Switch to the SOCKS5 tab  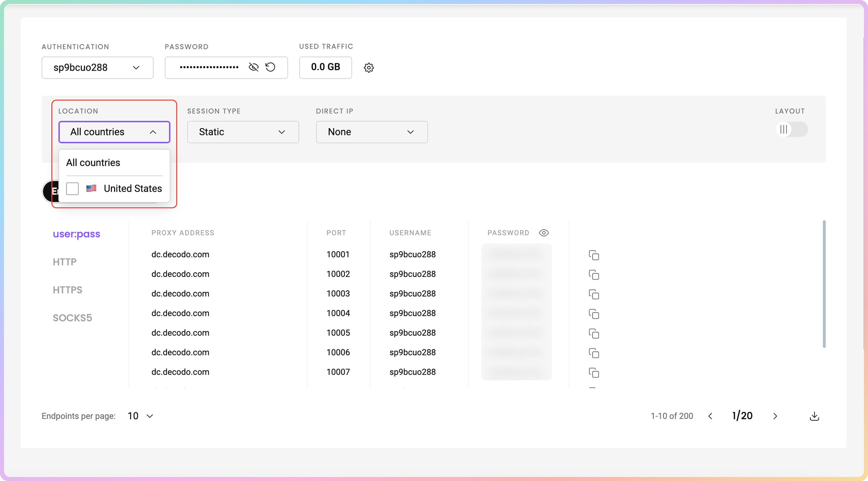(73, 318)
